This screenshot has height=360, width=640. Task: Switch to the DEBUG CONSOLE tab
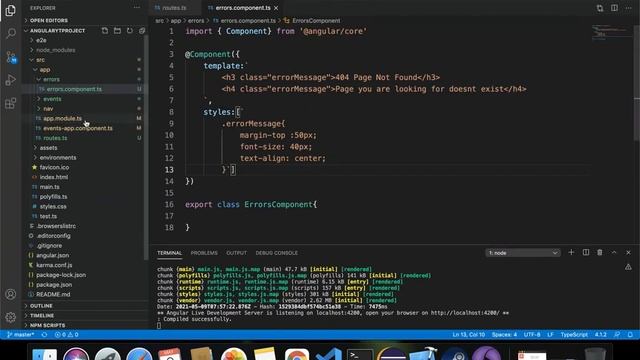(276, 253)
